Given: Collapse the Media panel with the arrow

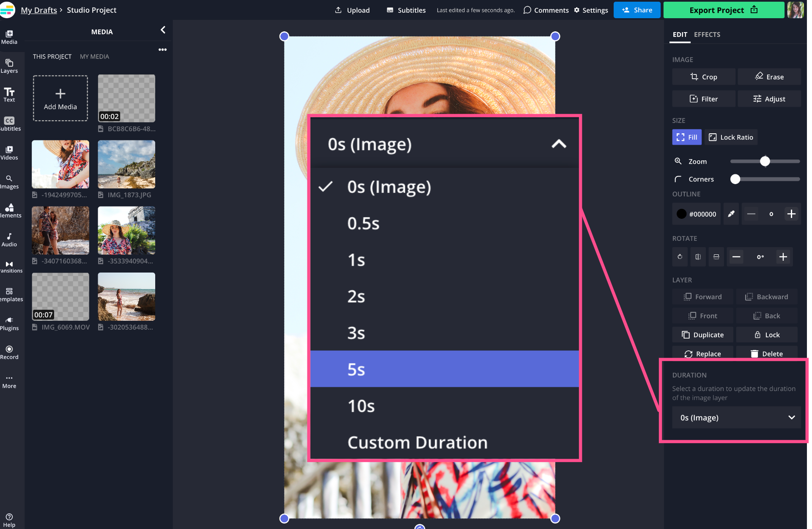Looking at the screenshot, I should (x=163, y=30).
